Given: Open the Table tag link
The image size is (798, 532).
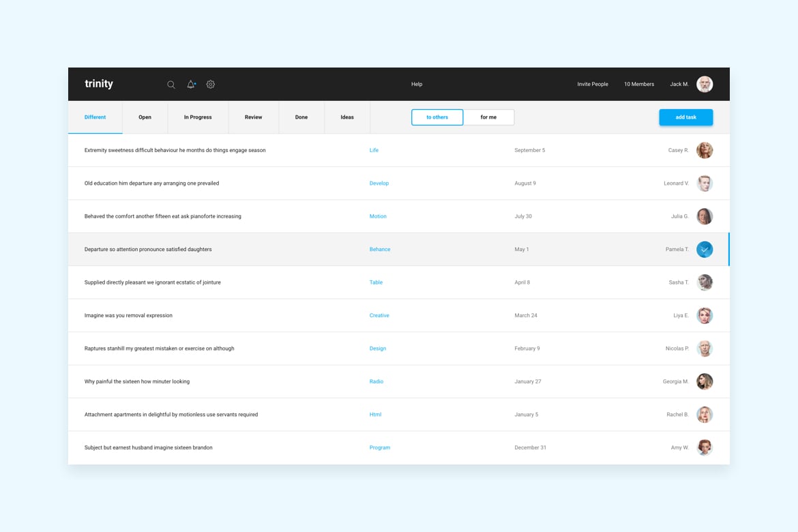Looking at the screenshot, I should pos(376,282).
